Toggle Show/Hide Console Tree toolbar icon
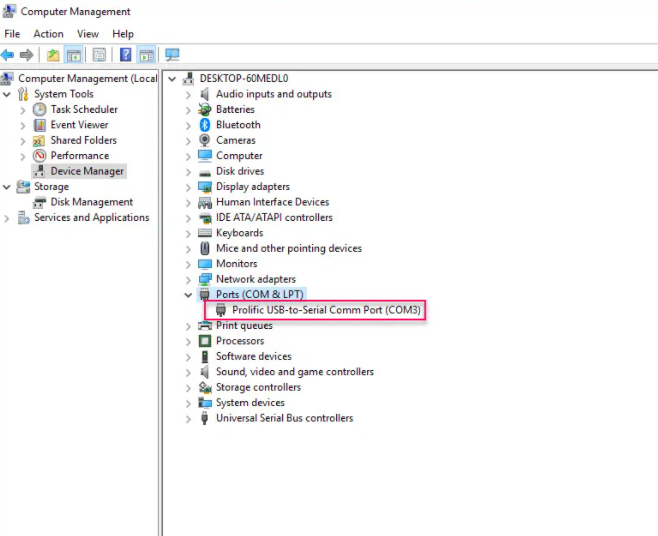Image resolution: width=658 pixels, height=536 pixels. 73,55
